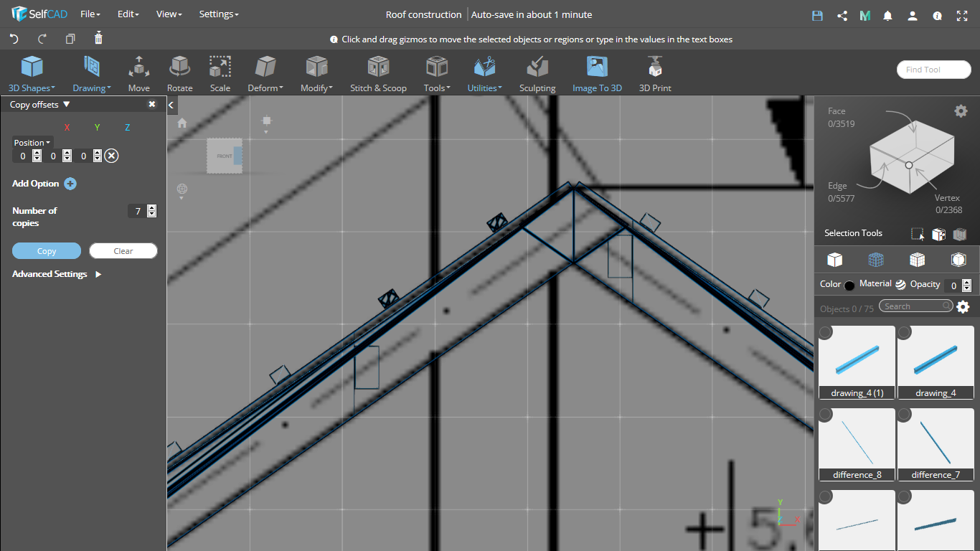
Task: Toggle wireframe view mode cube
Action: pyautogui.click(x=876, y=259)
